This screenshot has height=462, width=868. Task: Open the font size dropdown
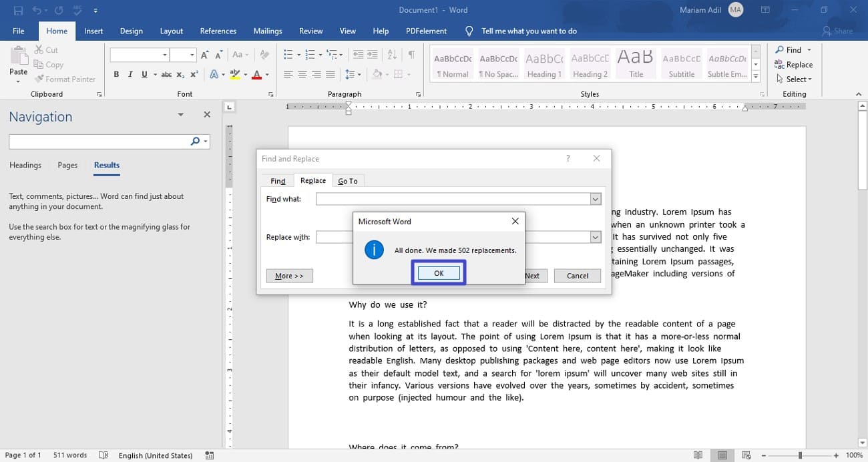tap(192, 55)
